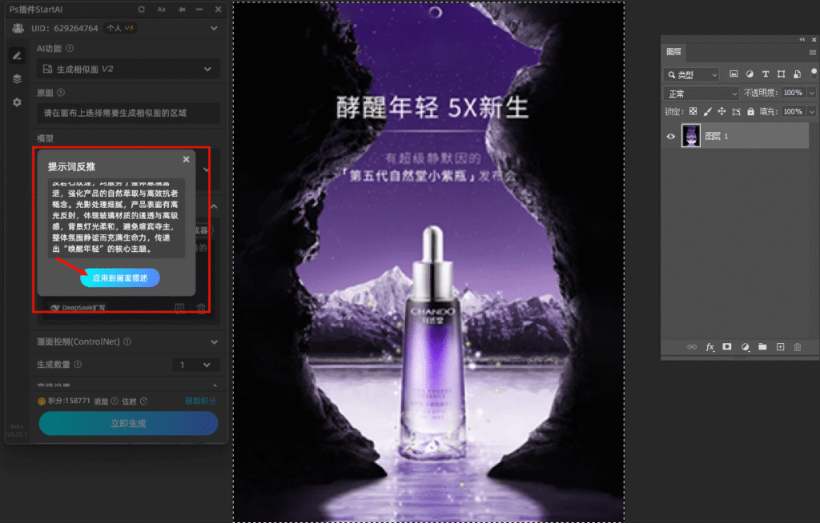Viewport: 820px width, 524px height.
Task: Click the 应用到画面描述 button
Action: tap(120, 278)
